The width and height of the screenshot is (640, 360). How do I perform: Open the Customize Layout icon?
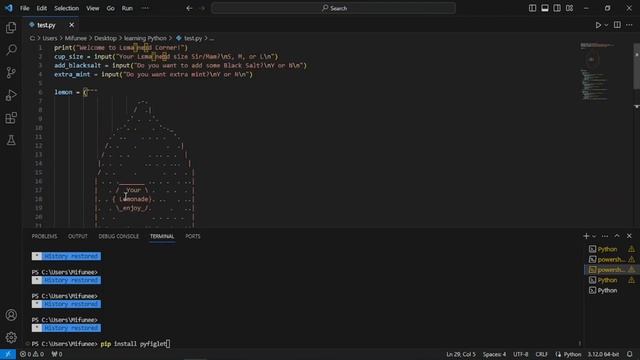click(569, 8)
